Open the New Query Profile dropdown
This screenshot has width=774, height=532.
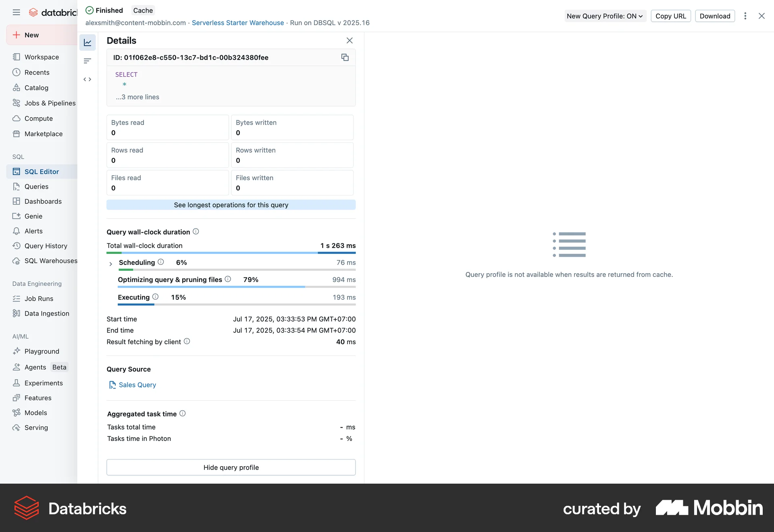(605, 16)
